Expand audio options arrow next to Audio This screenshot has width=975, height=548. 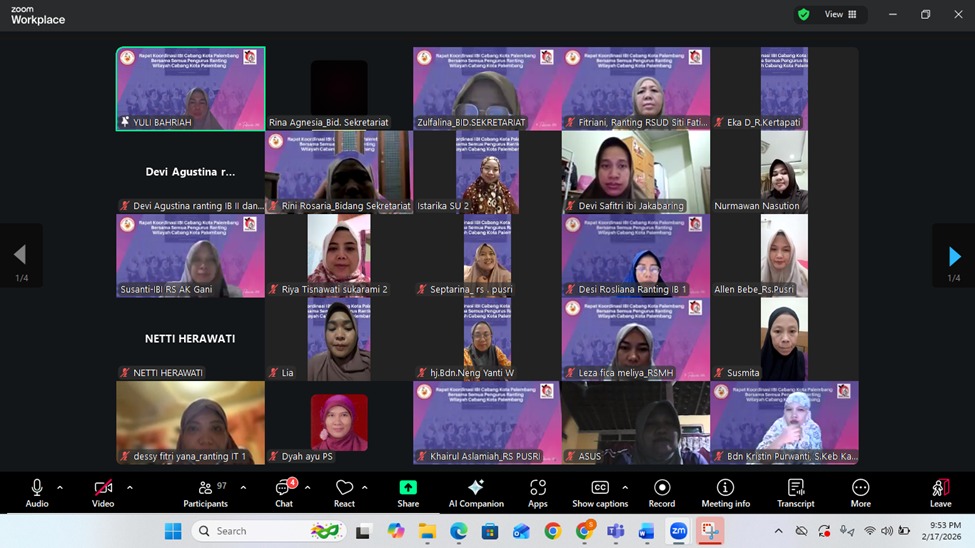60,488
